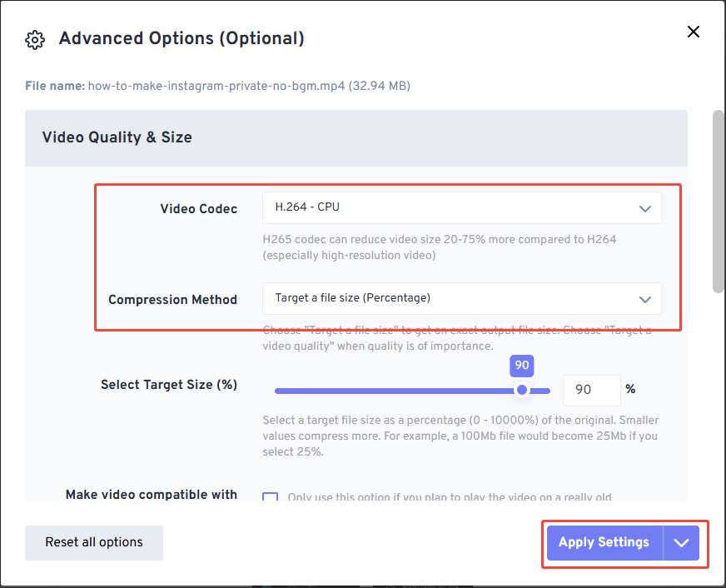726x588 pixels.
Task: Click the Make video compatible with label
Action: (x=151, y=494)
